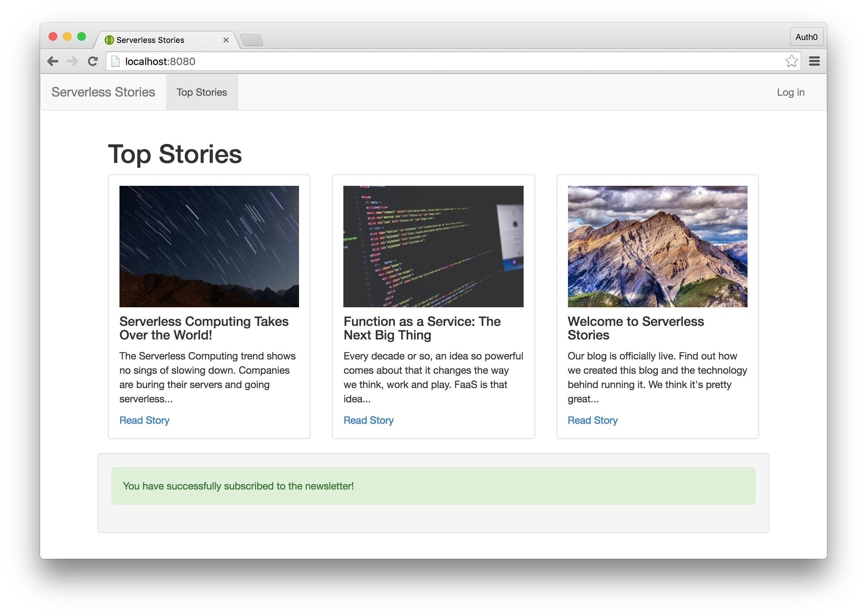Click the star trails night sky thumbnail

pyautogui.click(x=209, y=246)
